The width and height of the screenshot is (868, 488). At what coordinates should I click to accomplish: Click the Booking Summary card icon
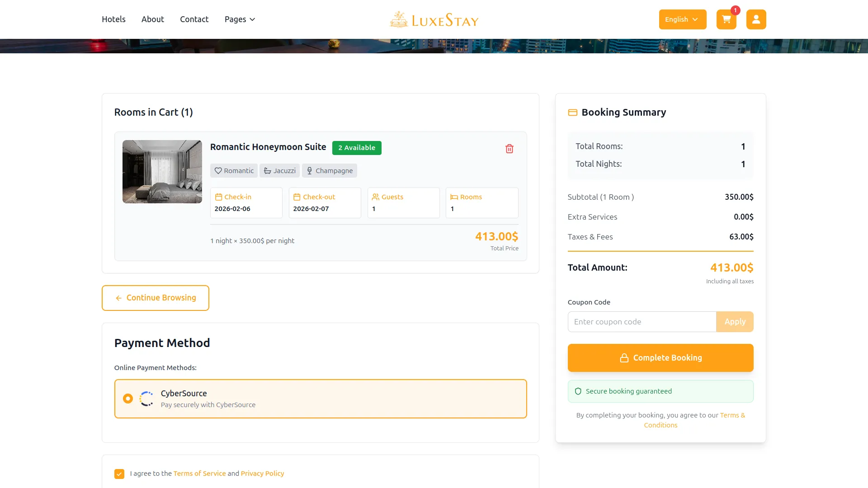click(572, 113)
